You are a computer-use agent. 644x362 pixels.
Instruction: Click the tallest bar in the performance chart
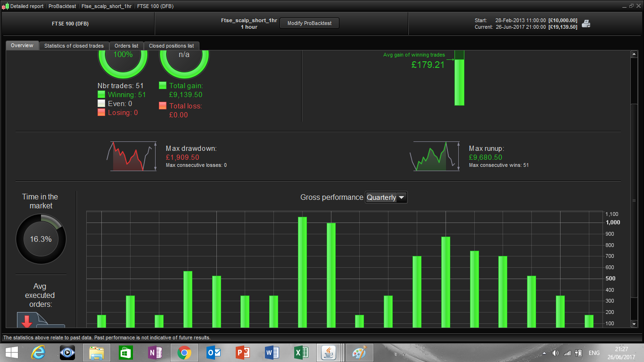pyautogui.click(x=302, y=272)
